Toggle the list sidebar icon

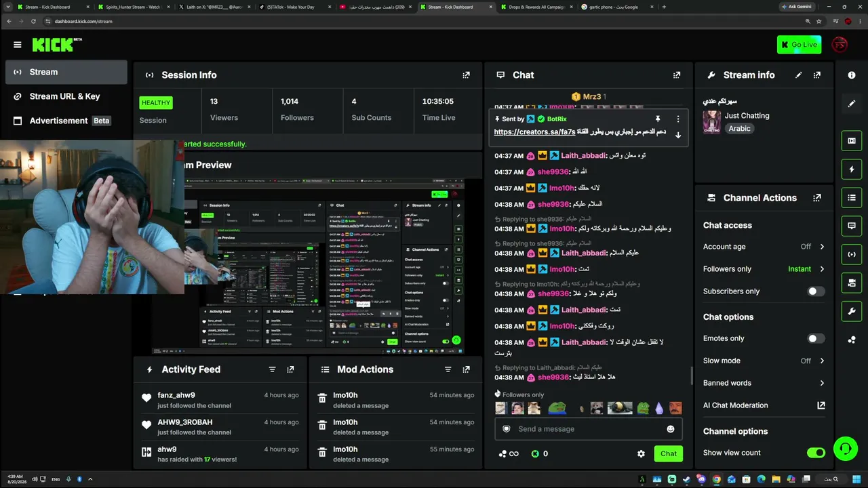852,198
